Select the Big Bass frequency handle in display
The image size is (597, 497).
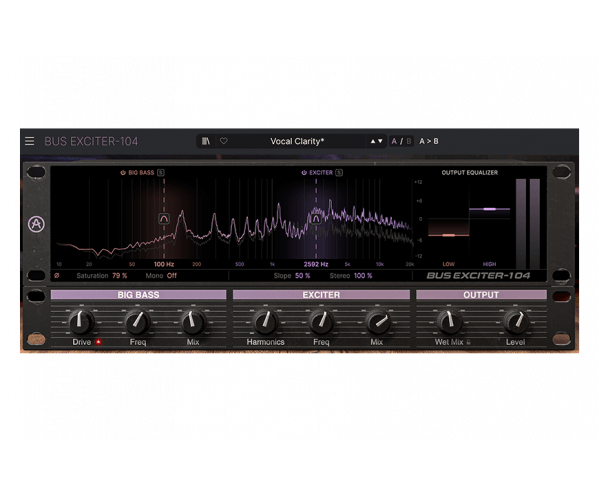click(x=164, y=219)
